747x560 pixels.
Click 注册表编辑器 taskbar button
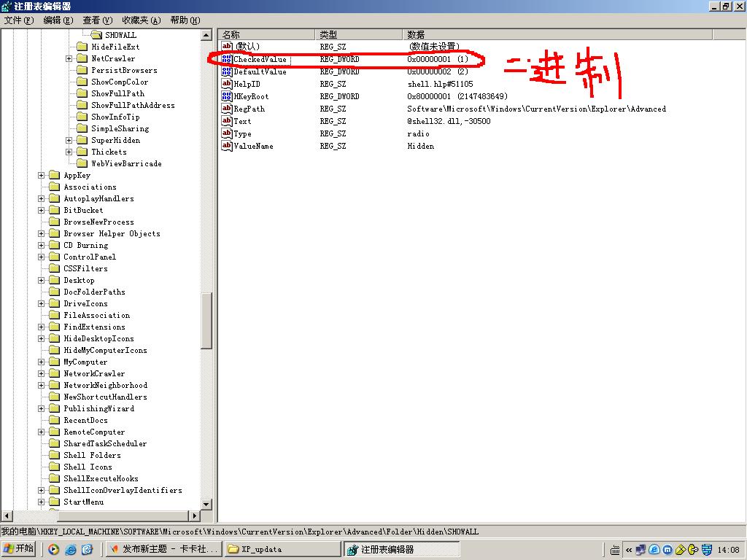[x=402, y=549]
